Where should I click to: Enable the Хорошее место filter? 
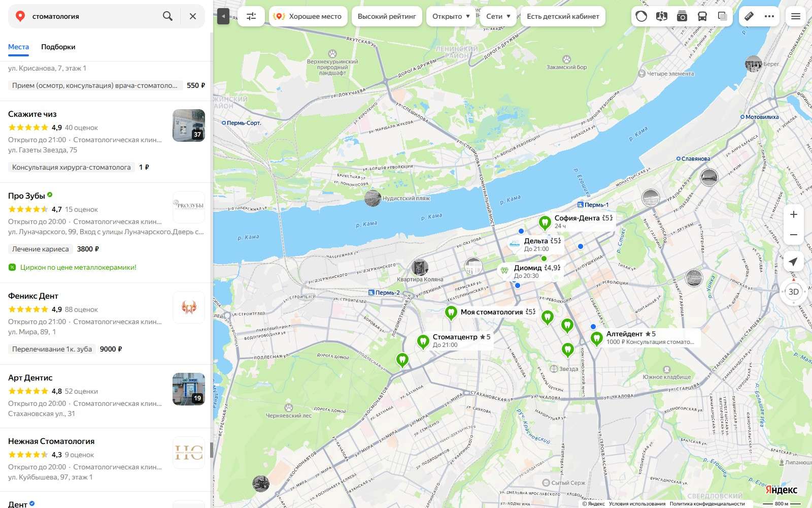click(x=308, y=16)
